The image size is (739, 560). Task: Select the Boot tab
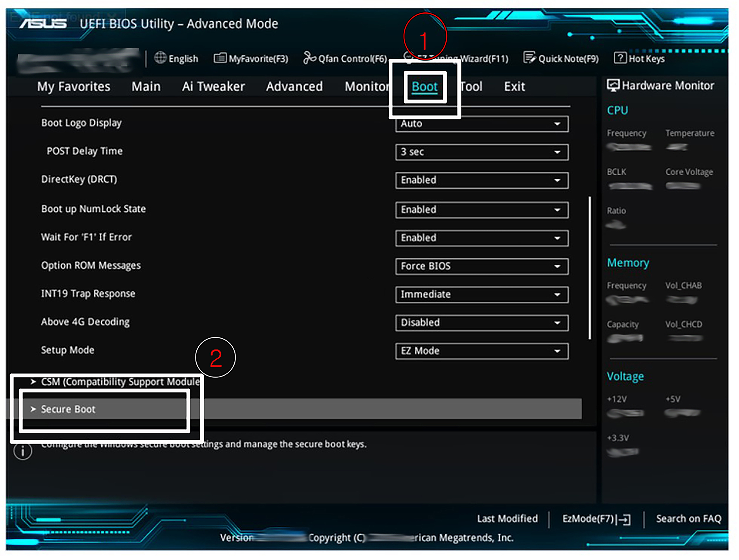424,87
